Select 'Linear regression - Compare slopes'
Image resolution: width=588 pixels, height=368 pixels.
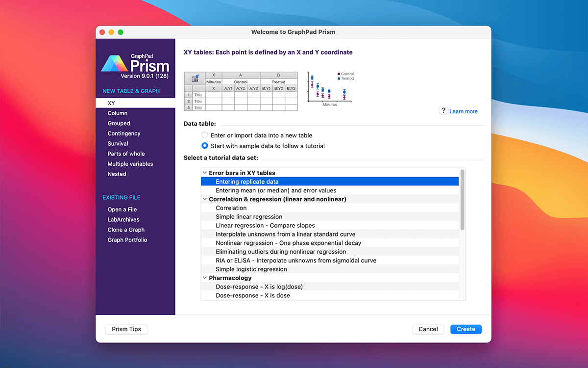330,226
